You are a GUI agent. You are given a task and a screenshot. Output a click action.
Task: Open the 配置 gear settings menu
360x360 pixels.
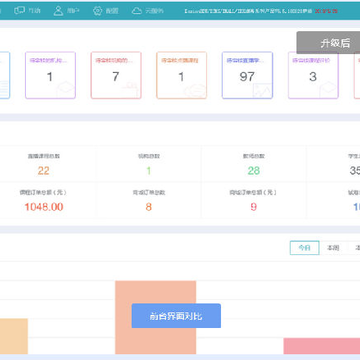pos(106,11)
